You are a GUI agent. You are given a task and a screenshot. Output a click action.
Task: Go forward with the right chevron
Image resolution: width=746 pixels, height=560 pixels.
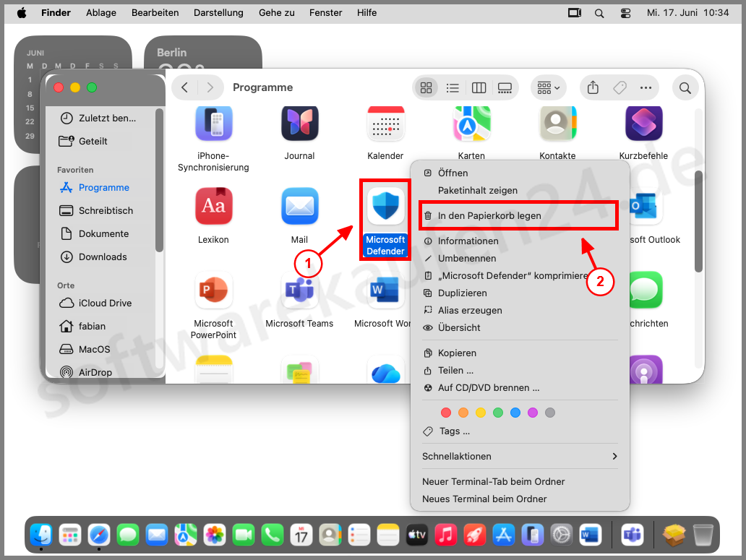click(210, 87)
